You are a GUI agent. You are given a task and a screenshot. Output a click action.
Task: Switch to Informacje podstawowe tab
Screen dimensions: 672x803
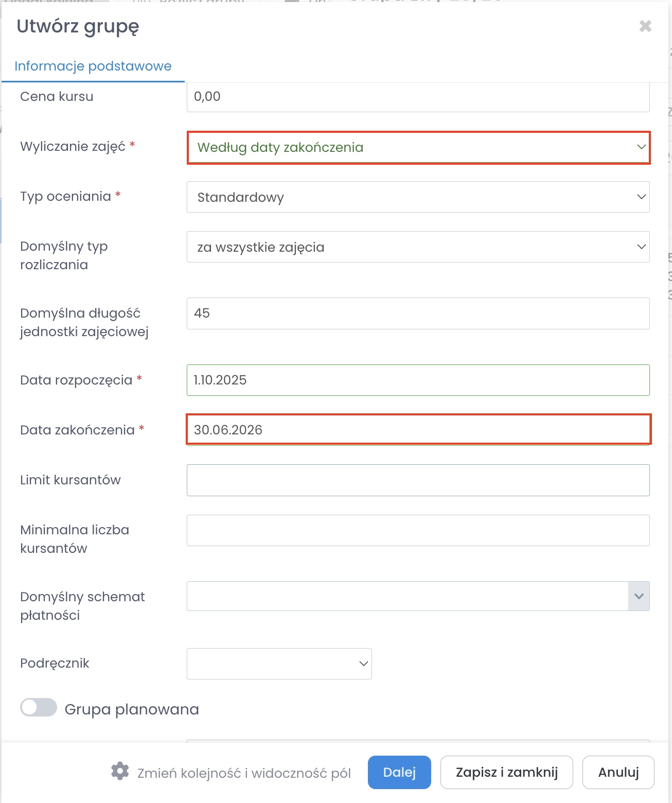pyautogui.click(x=93, y=66)
